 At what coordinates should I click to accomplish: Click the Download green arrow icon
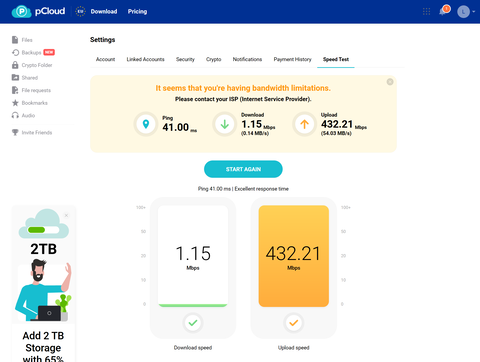point(225,124)
